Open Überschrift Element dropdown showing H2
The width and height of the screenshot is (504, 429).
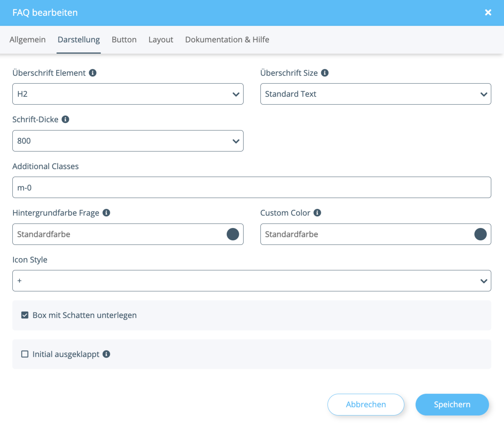click(128, 94)
